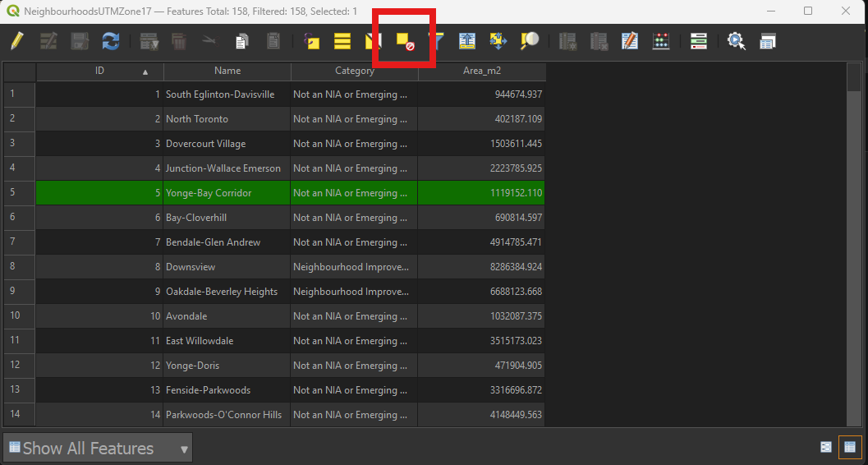Image resolution: width=868 pixels, height=465 pixels.
Task: Click the area value 4148449.563
Action: [481, 415]
